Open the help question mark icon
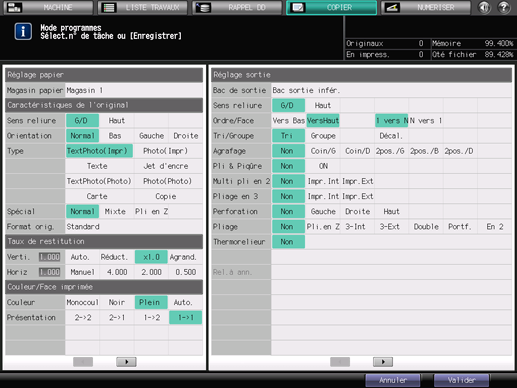 click(x=504, y=7)
